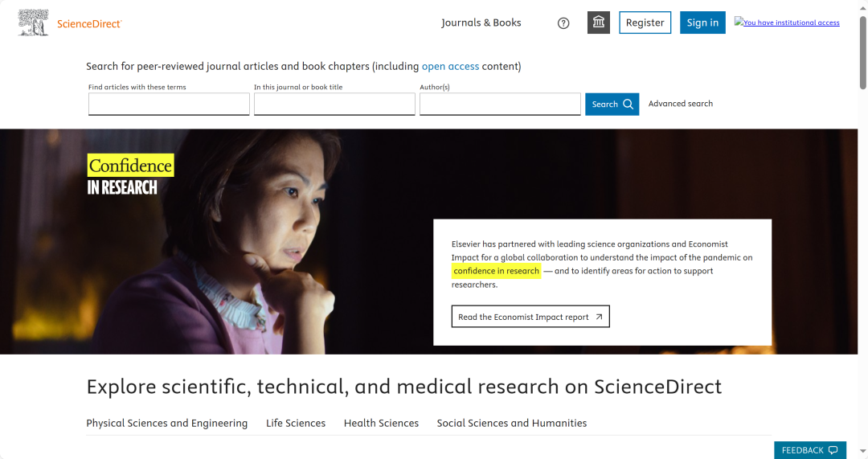Follow the 'open access' link
Image resolution: width=868 pixels, height=459 pixels.
click(x=450, y=66)
